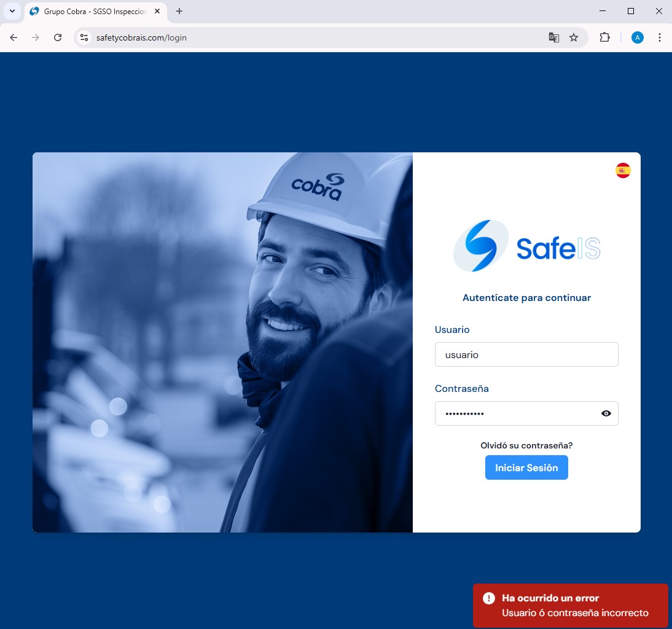Click the browser forward arrow

pyautogui.click(x=36, y=37)
